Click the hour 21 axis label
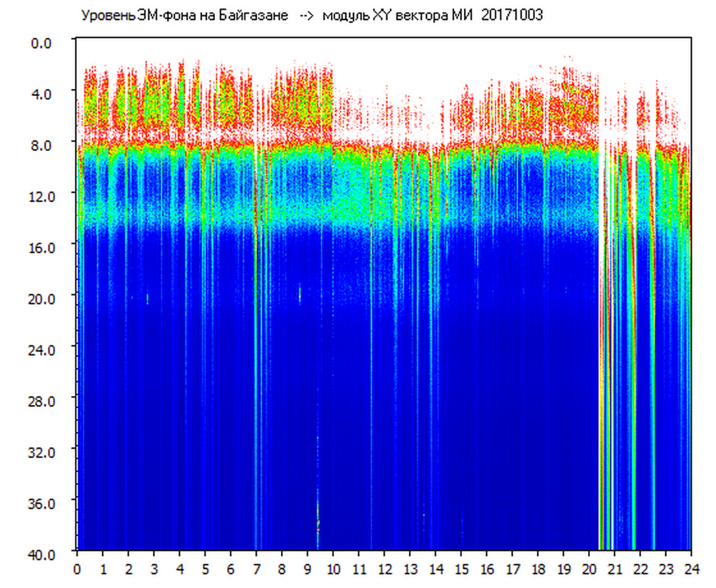Screen dimensions: 716x588 pos(615,569)
